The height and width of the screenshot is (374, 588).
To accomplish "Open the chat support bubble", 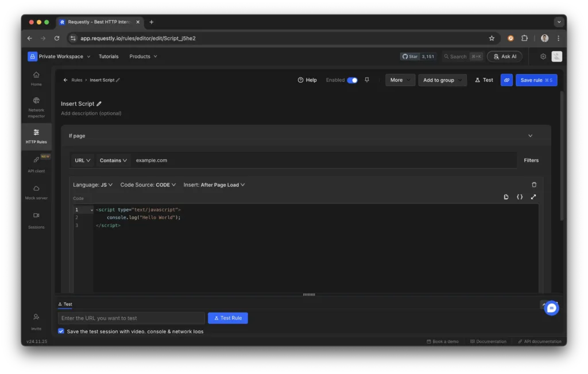I will [551, 308].
